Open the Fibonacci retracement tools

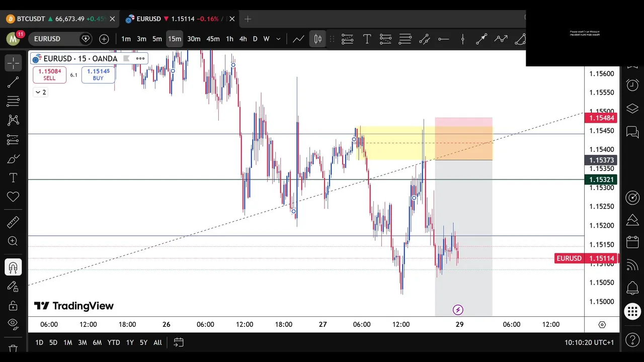click(x=13, y=101)
